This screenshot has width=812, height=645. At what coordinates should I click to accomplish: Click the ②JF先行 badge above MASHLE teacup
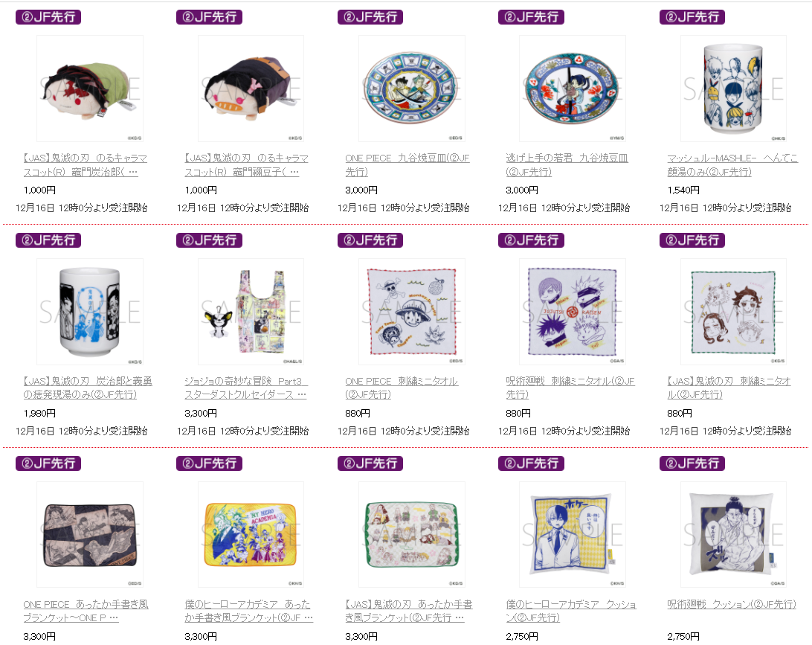coord(692,17)
